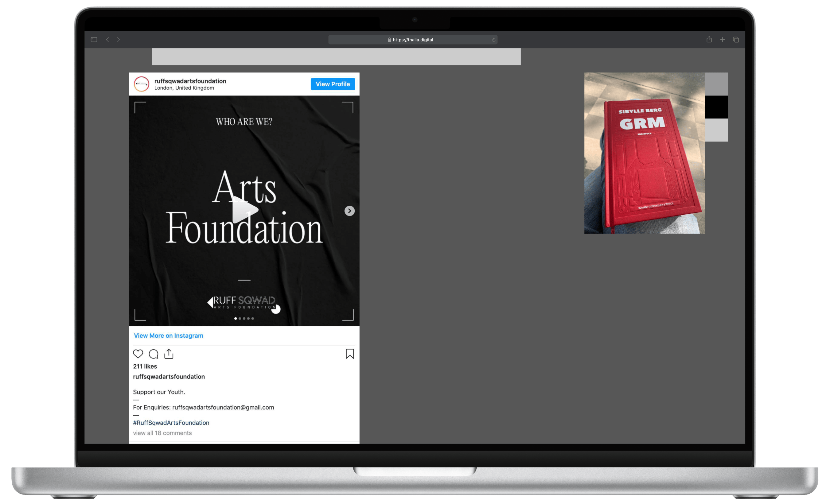The height and width of the screenshot is (504, 830).
Task: Click the browser share icon
Action: tap(709, 40)
